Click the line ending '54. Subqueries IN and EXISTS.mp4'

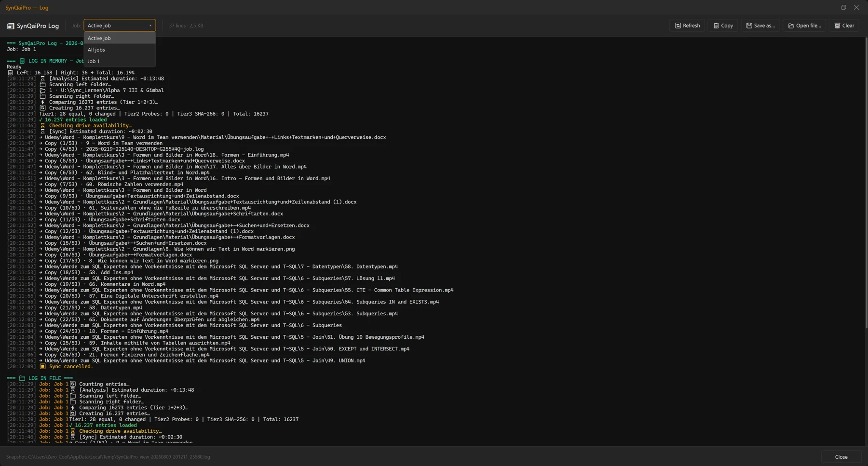pos(223,302)
